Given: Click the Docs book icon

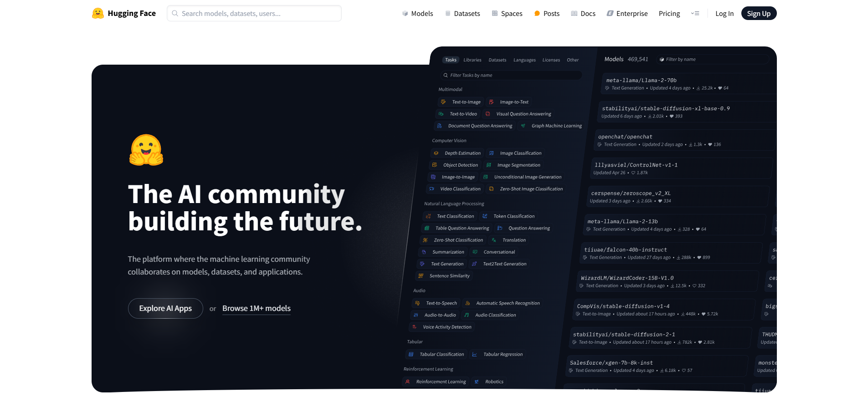Looking at the screenshot, I should pos(574,14).
